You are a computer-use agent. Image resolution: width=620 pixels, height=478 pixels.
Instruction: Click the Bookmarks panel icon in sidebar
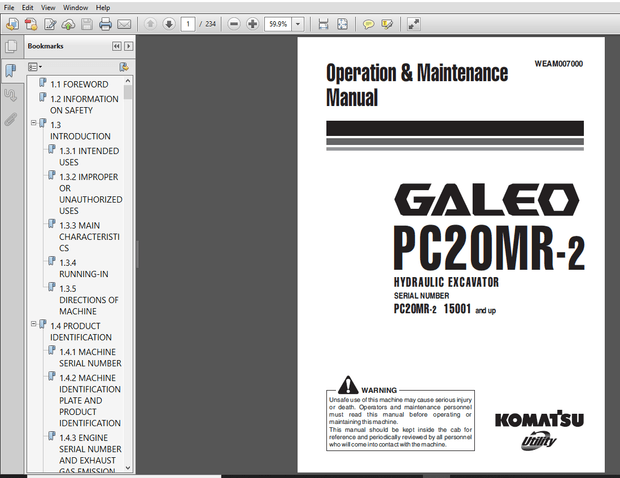click(11, 71)
